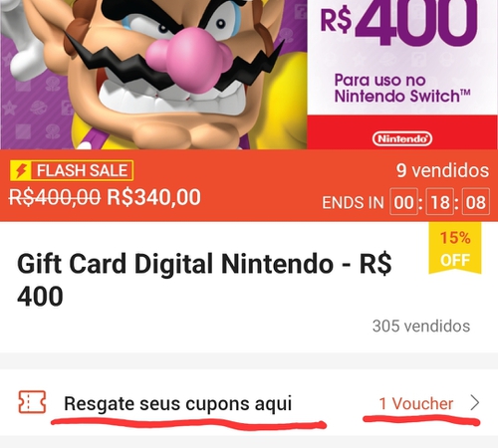Tap the 9 vendidos flash sale count
Viewport: 498px width, 448px height.
coord(442,170)
